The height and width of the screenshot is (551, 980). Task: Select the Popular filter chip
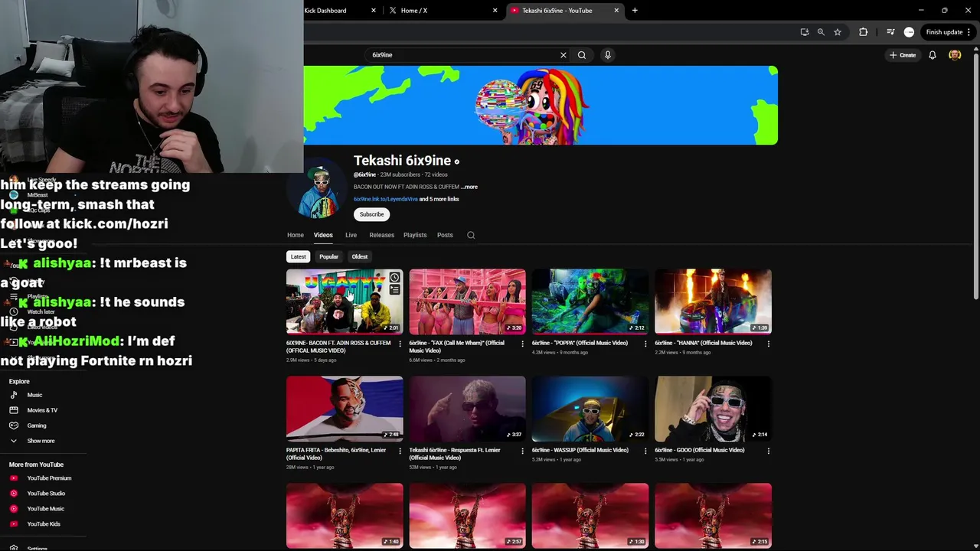pyautogui.click(x=329, y=257)
